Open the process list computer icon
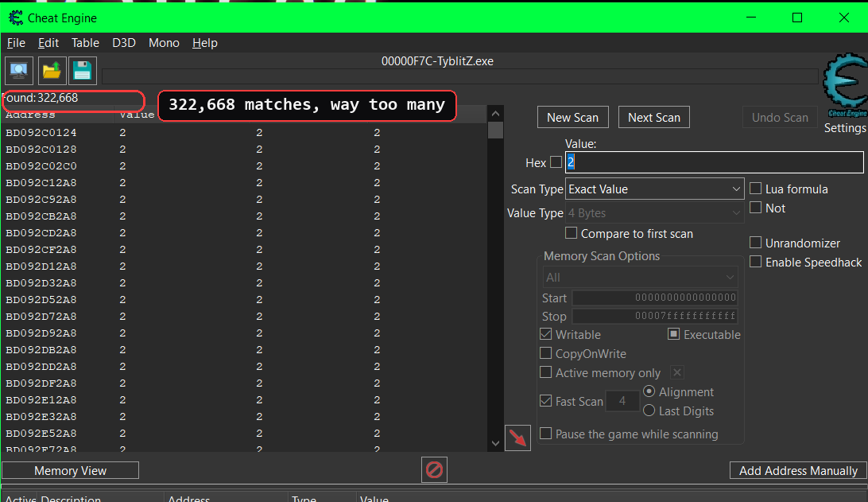868x502 pixels. (19, 70)
